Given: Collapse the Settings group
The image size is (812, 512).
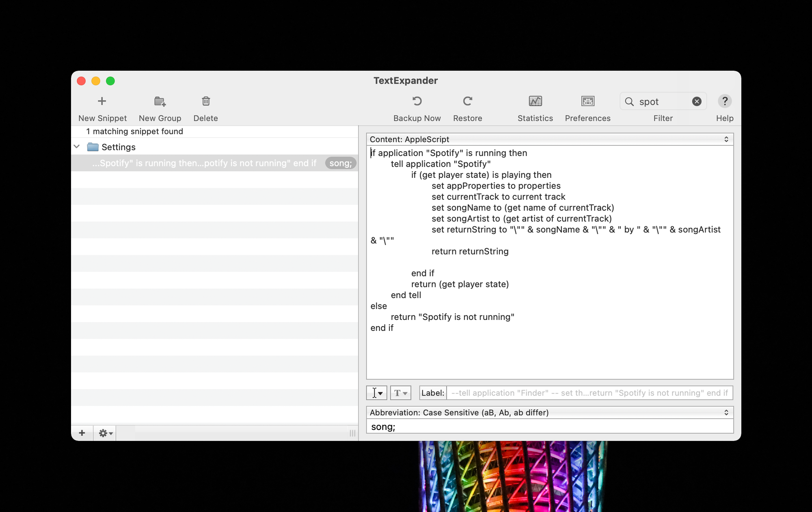Looking at the screenshot, I should 77,147.
